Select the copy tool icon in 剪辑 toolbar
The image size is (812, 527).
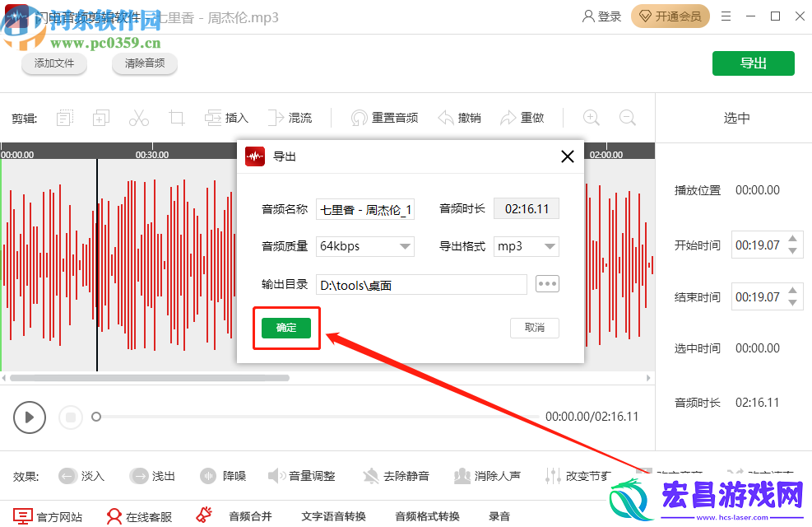[x=65, y=118]
